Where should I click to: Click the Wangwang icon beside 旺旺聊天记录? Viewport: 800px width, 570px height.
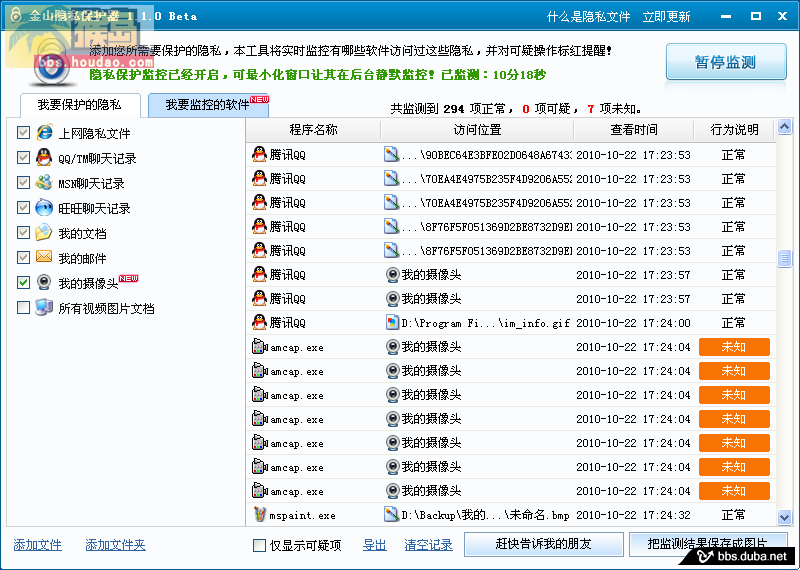44,207
